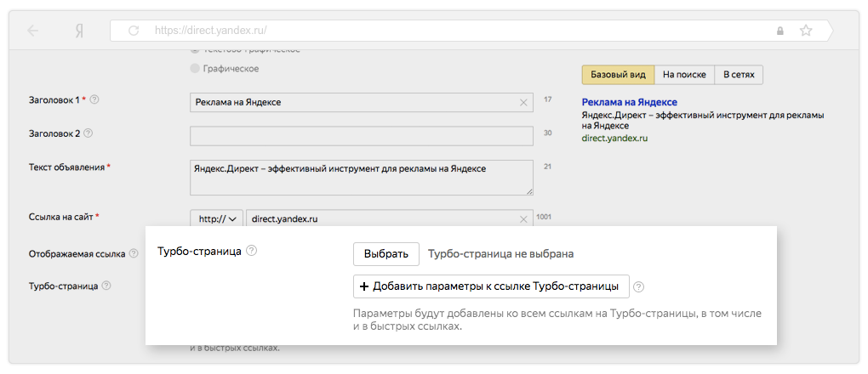Open the http:// protocol dropdown
The height and width of the screenshot is (374, 868).
coord(216,219)
